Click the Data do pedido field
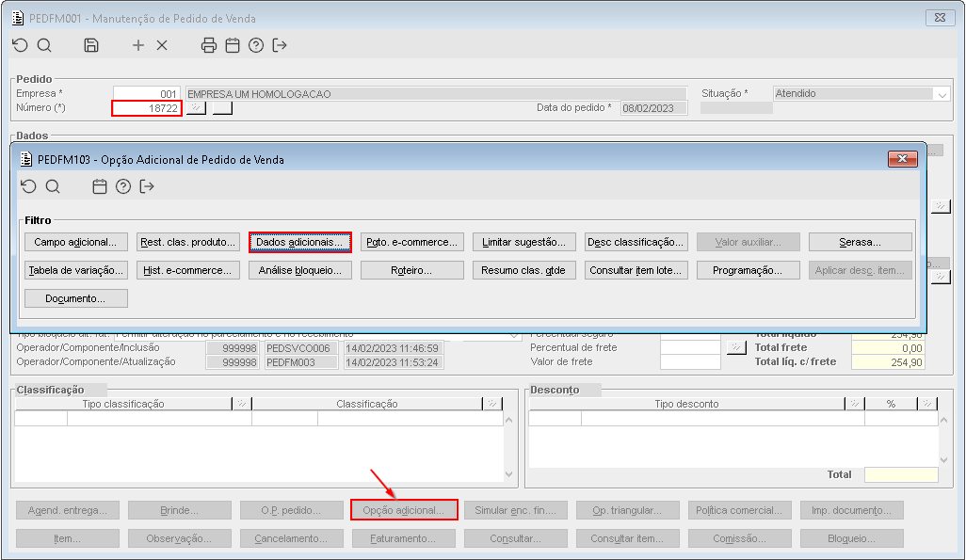This screenshot has width=966, height=560. coord(653,108)
